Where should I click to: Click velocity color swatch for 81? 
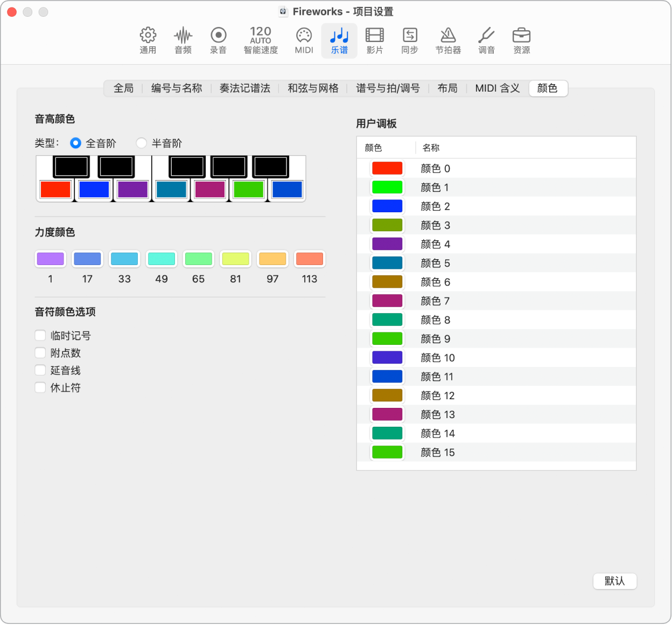coord(236,259)
